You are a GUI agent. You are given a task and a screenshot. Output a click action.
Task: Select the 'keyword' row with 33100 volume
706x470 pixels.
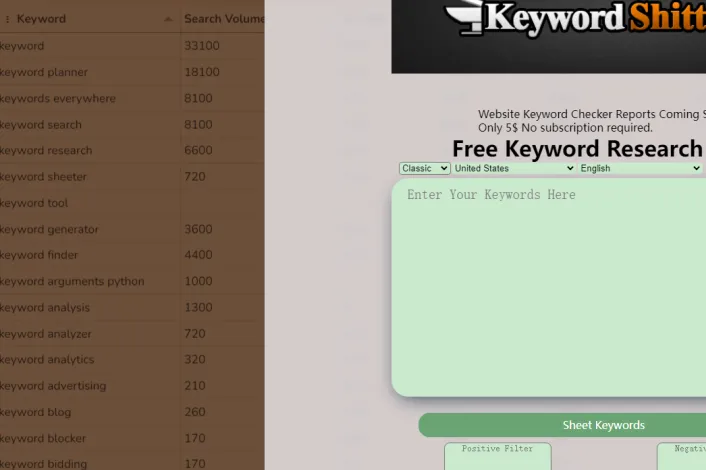pos(132,46)
